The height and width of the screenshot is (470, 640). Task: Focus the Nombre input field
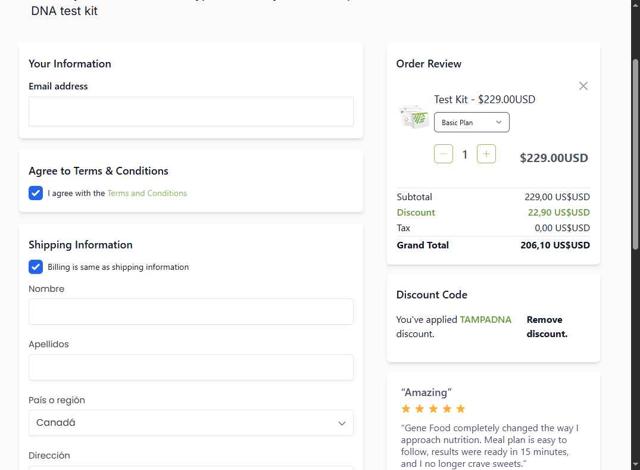pos(191,312)
